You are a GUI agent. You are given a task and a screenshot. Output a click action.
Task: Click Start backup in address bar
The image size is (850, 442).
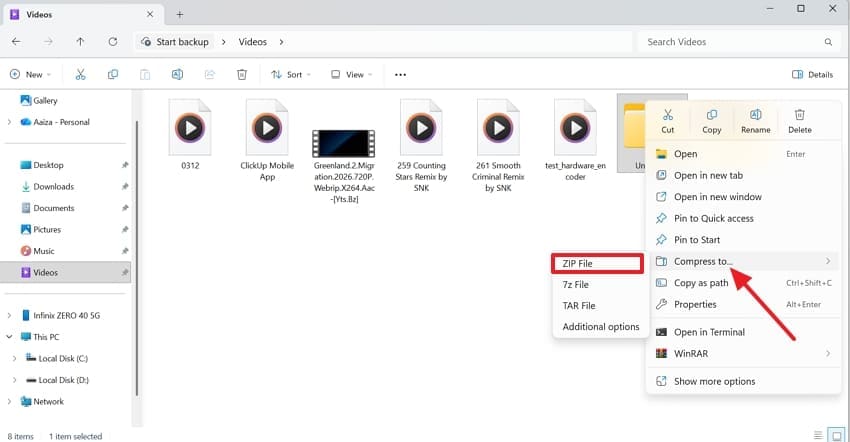[175, 42]
